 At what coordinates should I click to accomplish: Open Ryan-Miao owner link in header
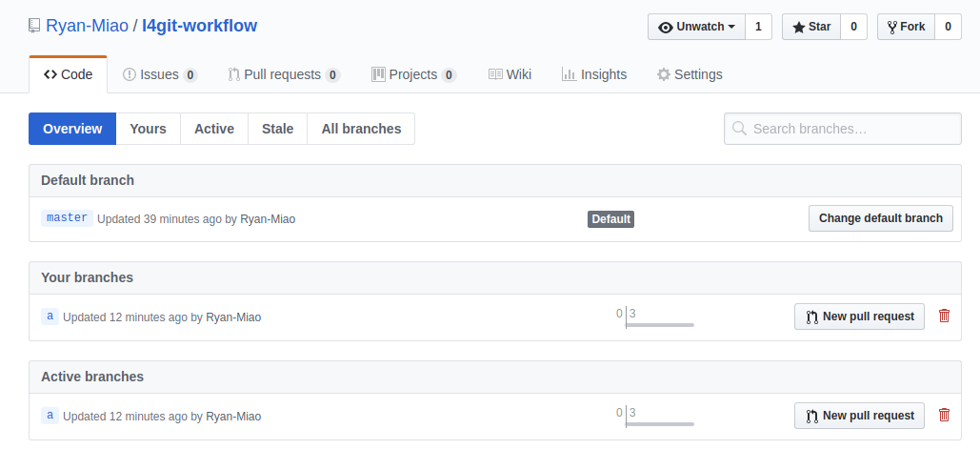87,27
